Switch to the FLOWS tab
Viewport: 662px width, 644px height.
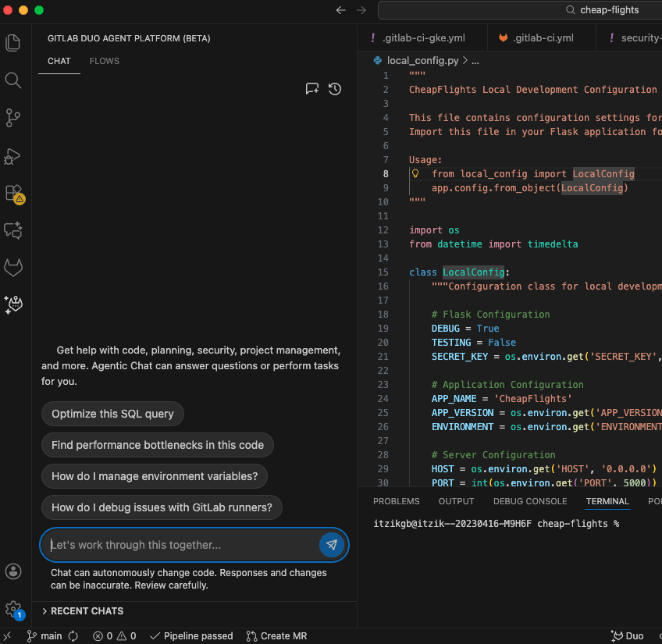pyautogui.click(x=104, y=61)
